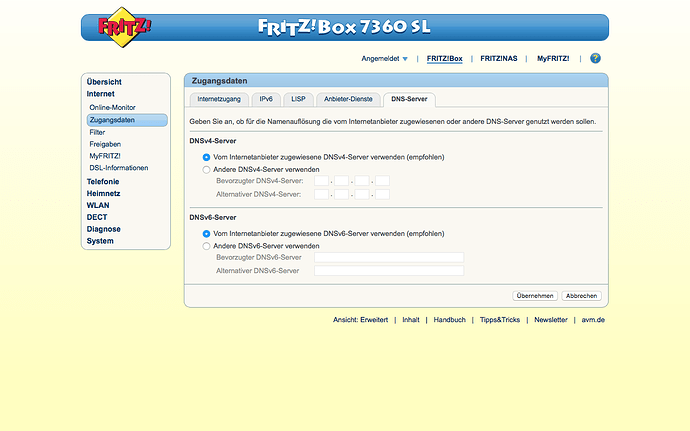Open the FRITZ!Box header link
690x431 pixels.
point(444,59)
